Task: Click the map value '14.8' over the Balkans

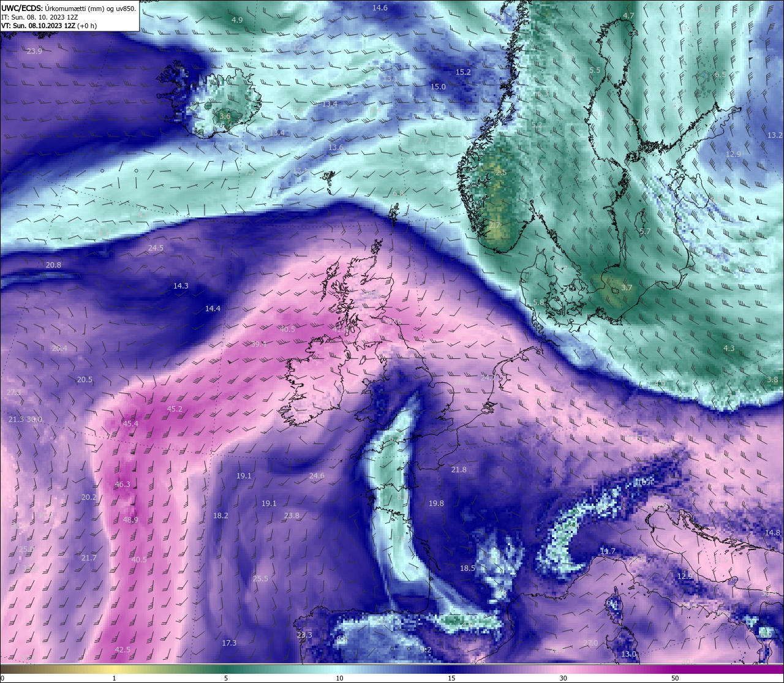Action: 772,532
